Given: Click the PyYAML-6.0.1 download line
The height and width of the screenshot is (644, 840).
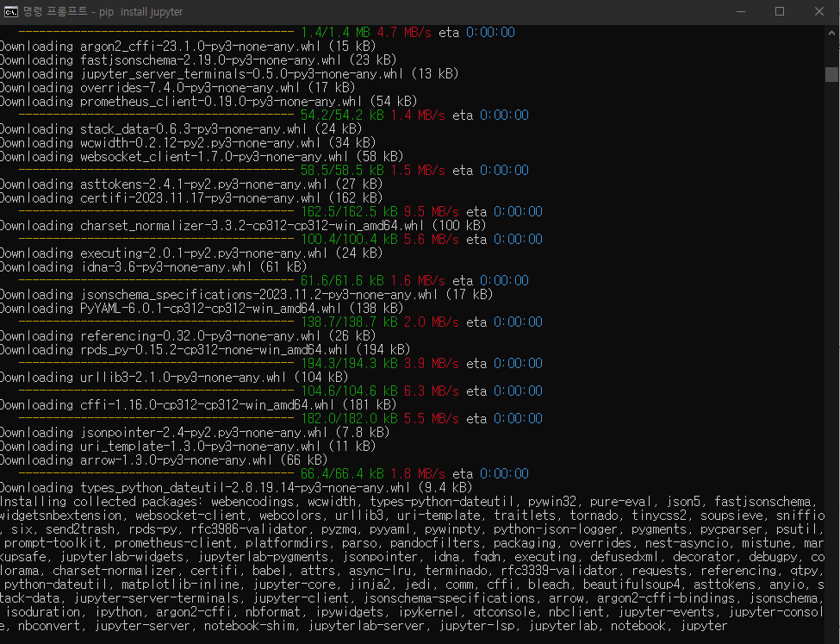Looking at the screenshot, I should pos(202,309).
